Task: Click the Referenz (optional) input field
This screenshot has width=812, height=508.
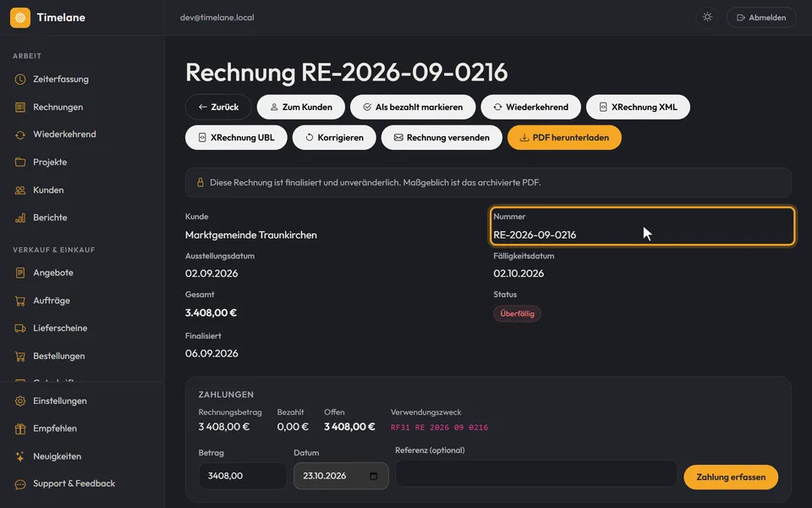Action: tap(536, 473)
